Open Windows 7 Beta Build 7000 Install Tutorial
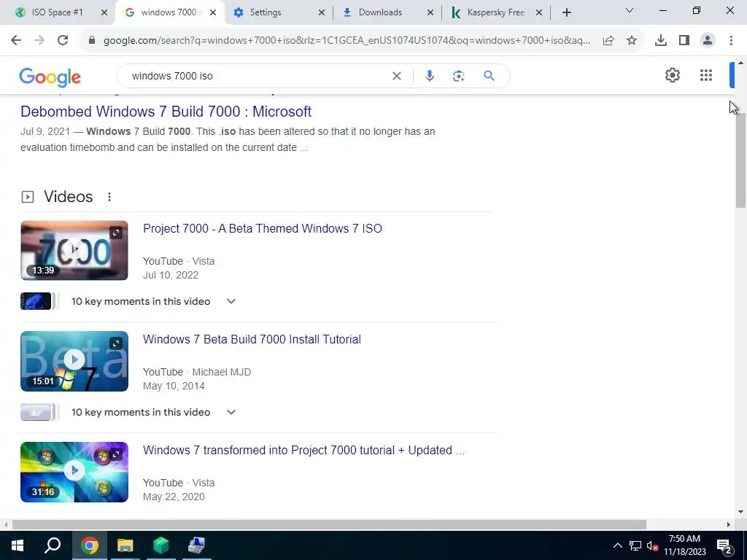 click(252, 340)
